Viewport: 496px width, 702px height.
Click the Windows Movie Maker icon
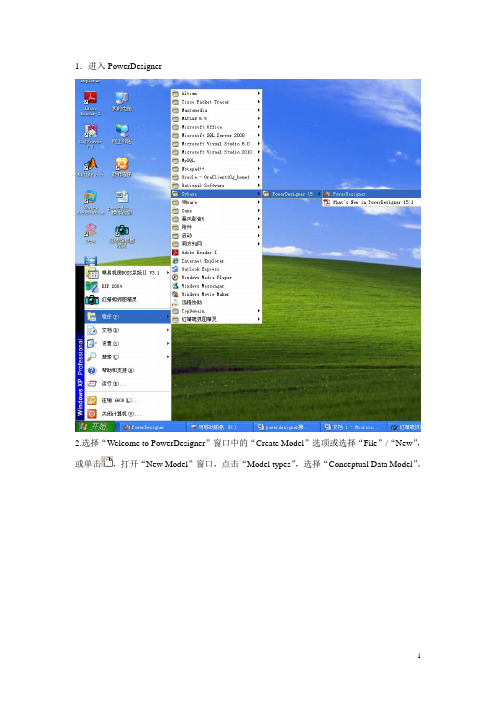click(175, 294)
